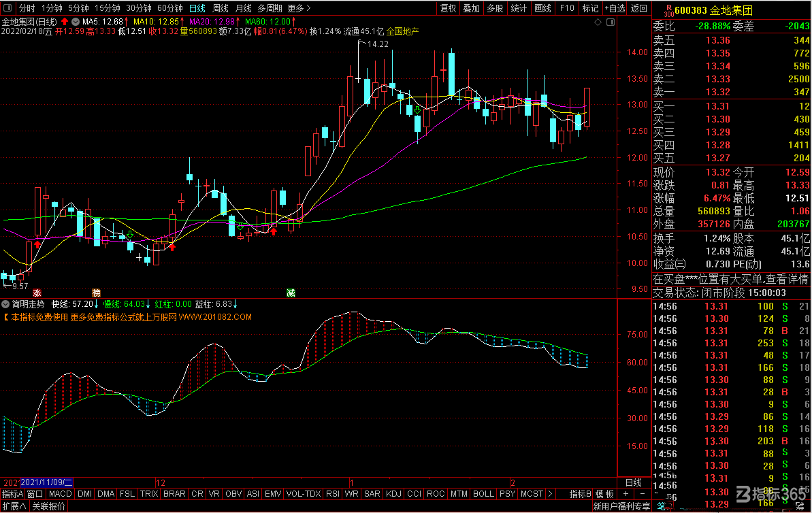Viewport: 812px width, 513px height.
Task: Switch indicator to FSL
Action: click(127, 494)
